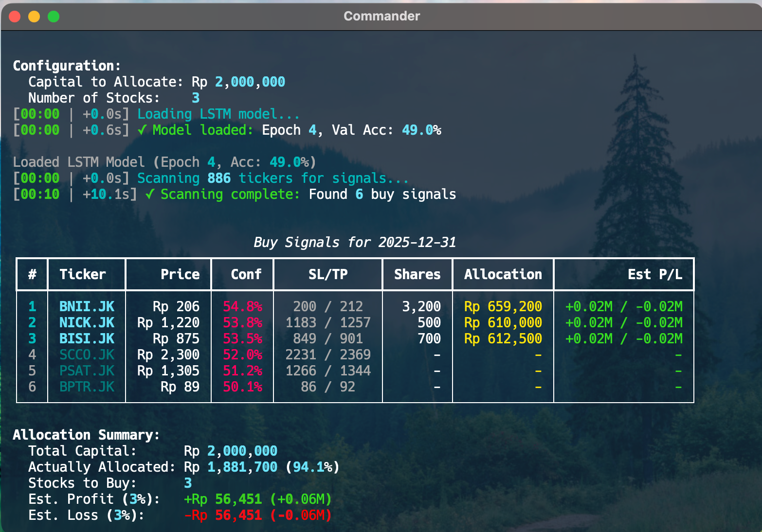The height and width of the screenshot is (532, 762).
Task: Click the shares value 3,200
Action: point(421,306)
